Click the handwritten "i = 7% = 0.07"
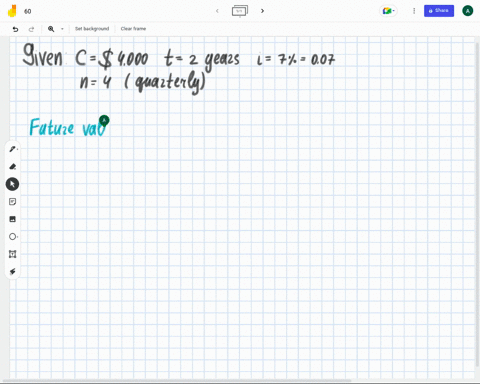 click(296, 59)
